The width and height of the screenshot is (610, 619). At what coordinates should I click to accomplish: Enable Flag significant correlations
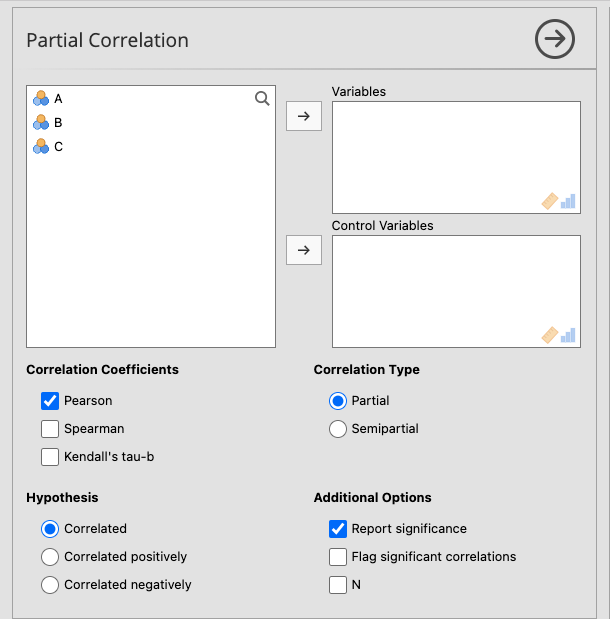(338, 557)
